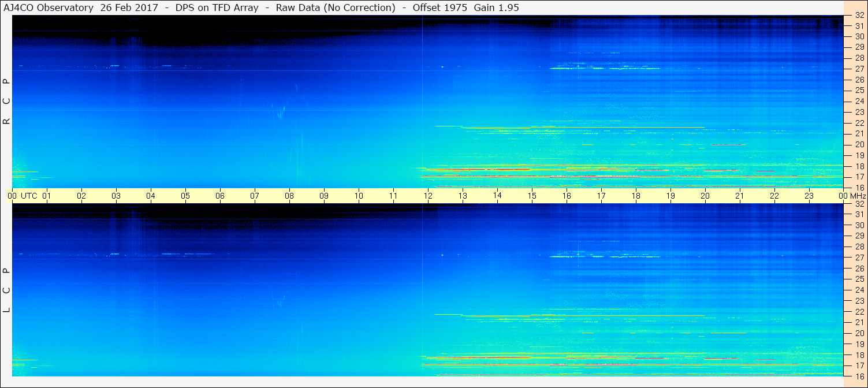The height and width of the screenshot is (388, 868).
Task: Pick the 16 hour label on time axis
Action: [567, 196]
